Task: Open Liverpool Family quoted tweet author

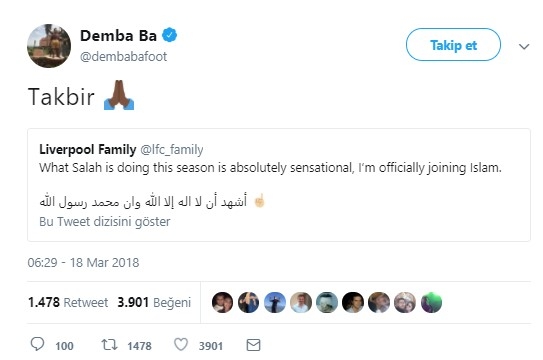Action: (x=88, y=149)
